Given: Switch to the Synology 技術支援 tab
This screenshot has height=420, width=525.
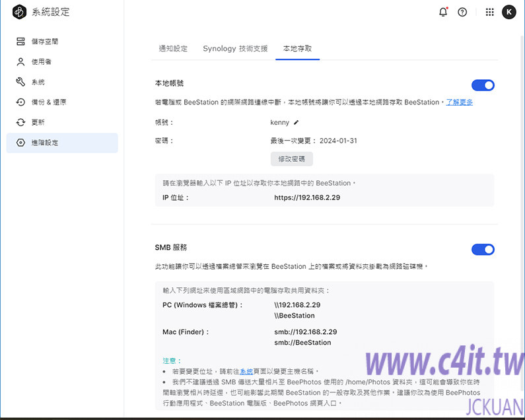Looking at the screenshot, I should [235, 49].
